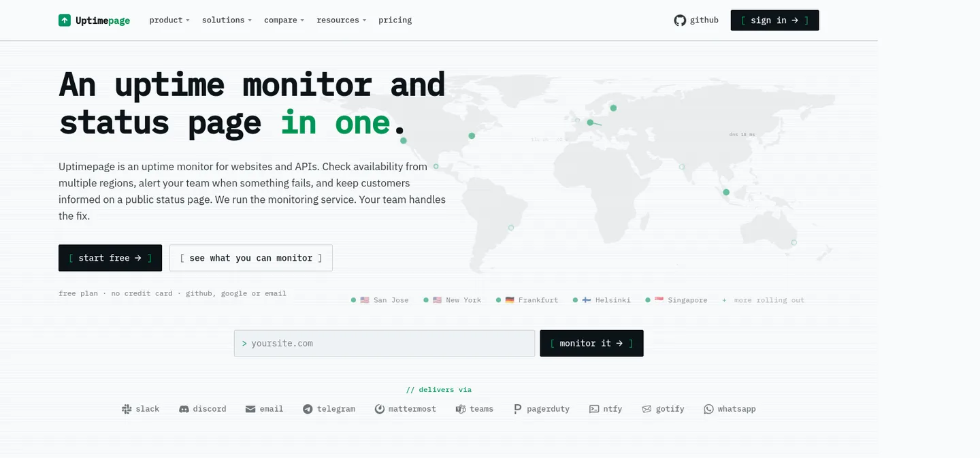
Task: Click the Finnish flag beside Helsinki
Action: coord(586,300)
